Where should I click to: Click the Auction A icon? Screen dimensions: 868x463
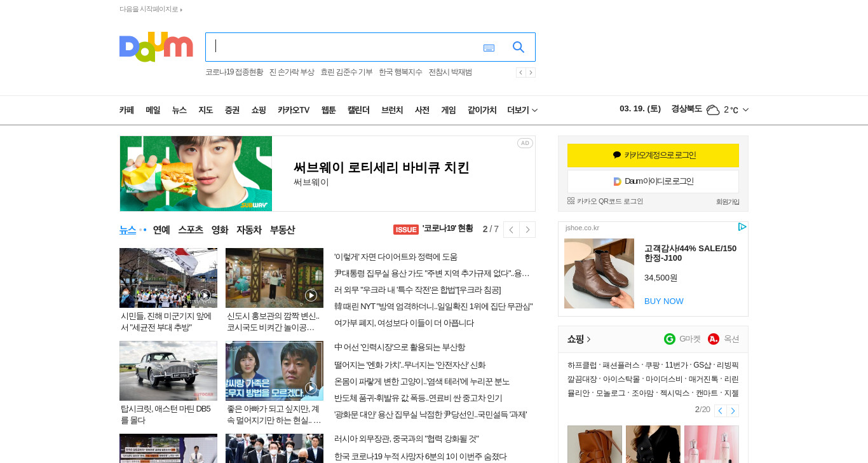tap(714, 339)
